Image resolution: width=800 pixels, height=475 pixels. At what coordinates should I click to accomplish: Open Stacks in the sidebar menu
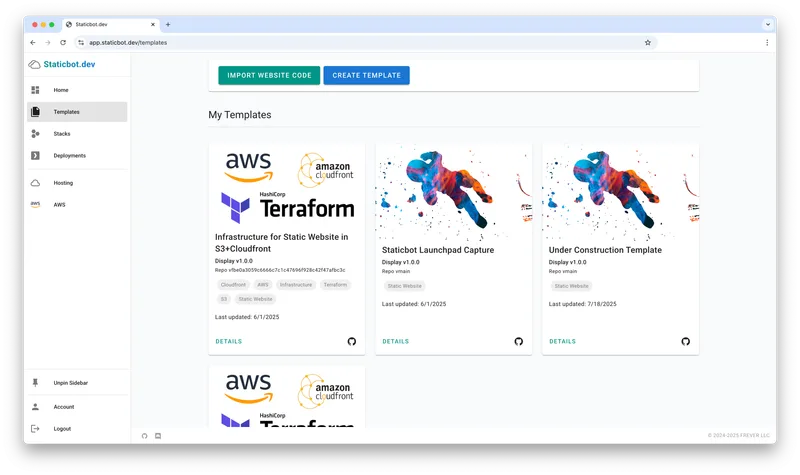click(x=77, y=134)
